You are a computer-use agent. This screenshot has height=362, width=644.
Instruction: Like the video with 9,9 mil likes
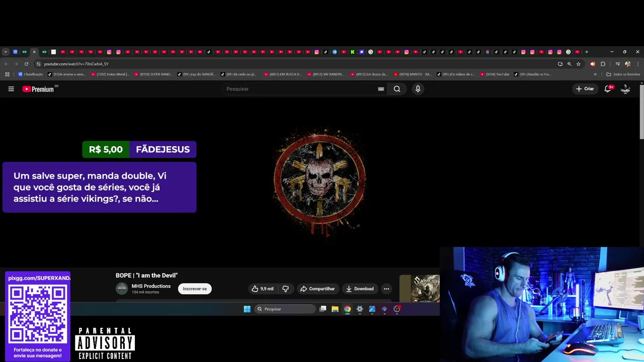pos(263,289)
